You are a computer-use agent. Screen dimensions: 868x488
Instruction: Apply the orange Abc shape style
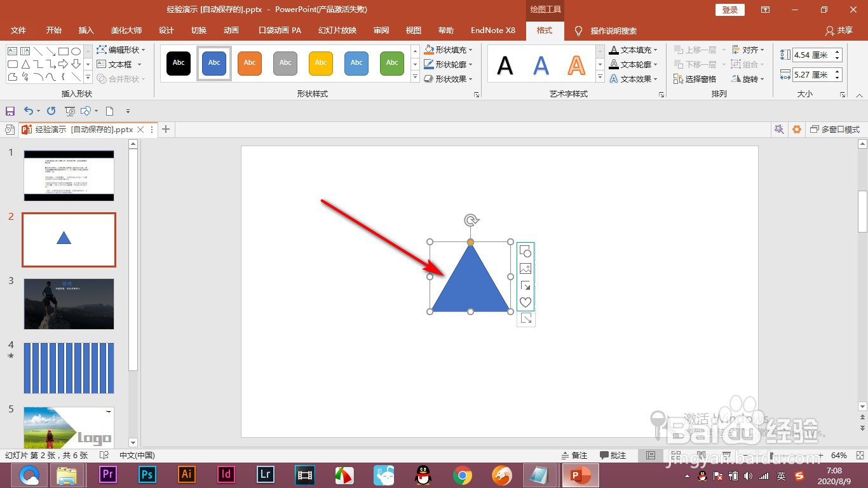coord(250,63)
